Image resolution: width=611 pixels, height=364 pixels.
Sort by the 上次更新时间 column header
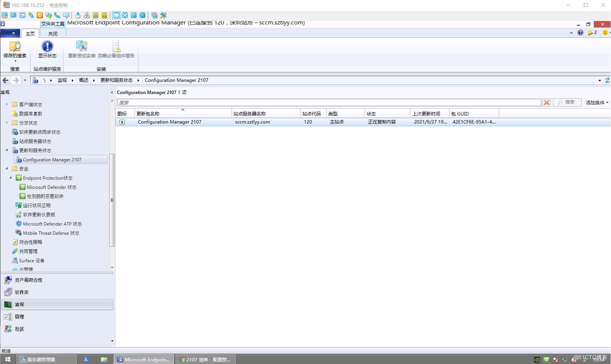click(x=430, y=114)
